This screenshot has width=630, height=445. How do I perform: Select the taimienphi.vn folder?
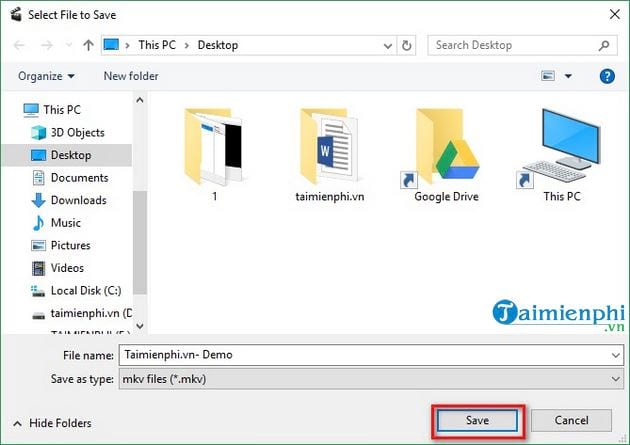coord(329,155)
